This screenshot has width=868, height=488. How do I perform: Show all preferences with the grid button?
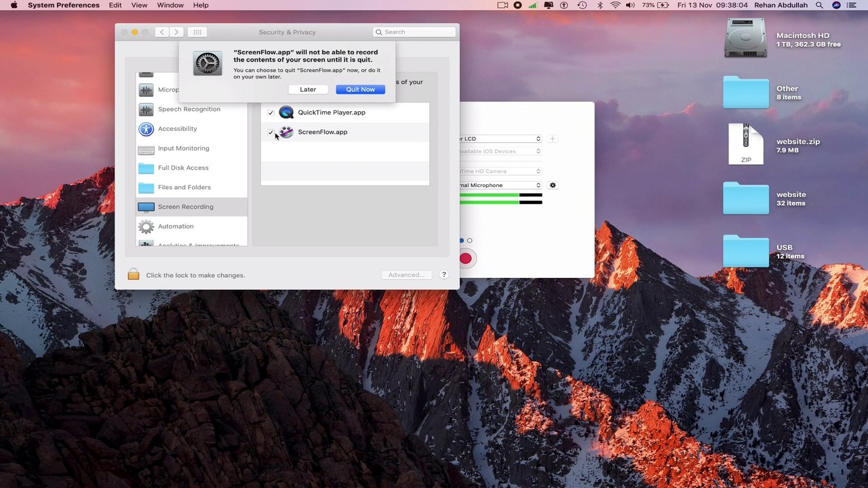[x=197, y=32]
